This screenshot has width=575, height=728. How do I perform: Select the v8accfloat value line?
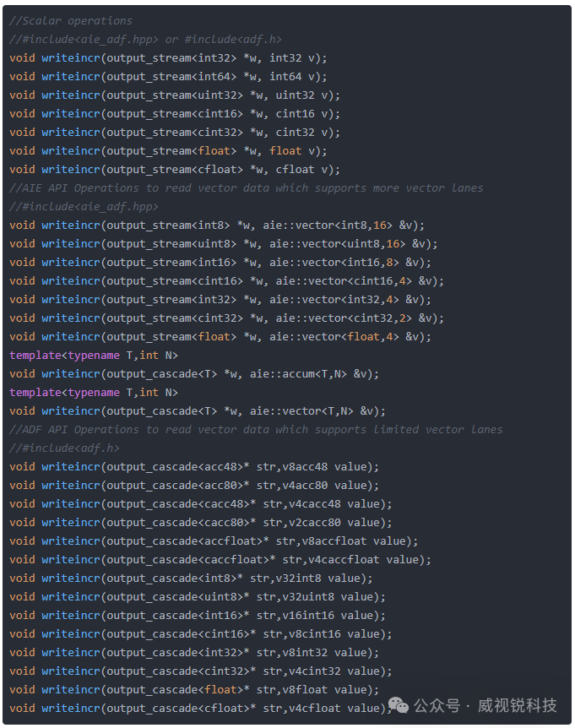coord(214,541)
